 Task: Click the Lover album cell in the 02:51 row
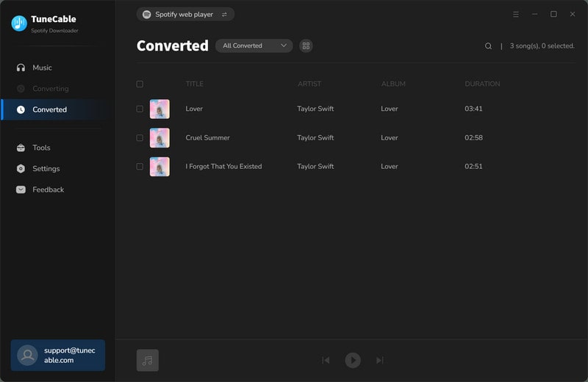(390, 167)
